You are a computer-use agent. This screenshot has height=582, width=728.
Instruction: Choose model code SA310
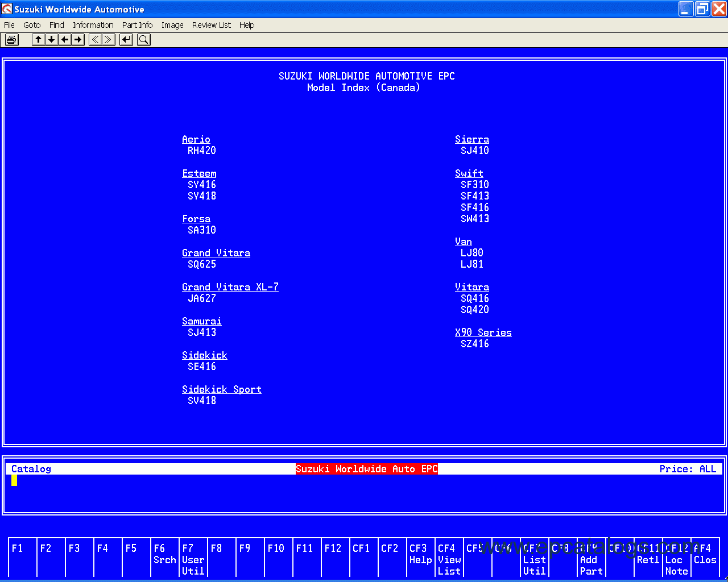click(202, 230)
